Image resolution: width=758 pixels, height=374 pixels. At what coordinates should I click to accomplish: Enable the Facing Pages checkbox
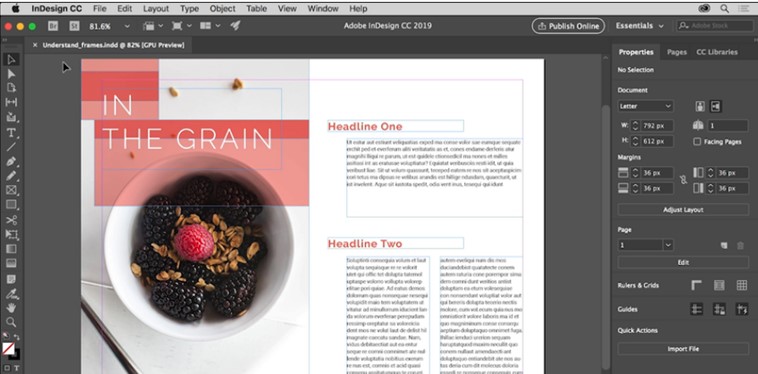tap(697, 142)
